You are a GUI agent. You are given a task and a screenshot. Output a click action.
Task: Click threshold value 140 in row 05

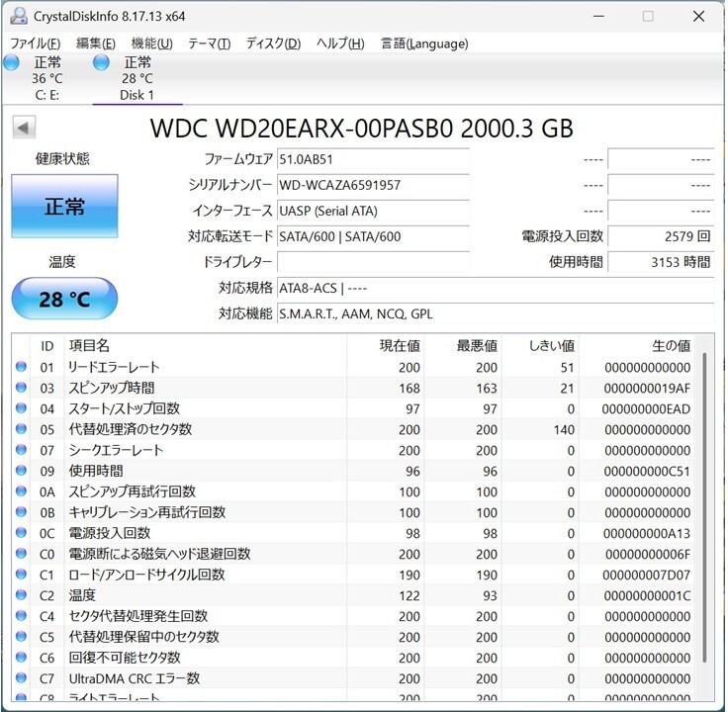coord(564,430)
